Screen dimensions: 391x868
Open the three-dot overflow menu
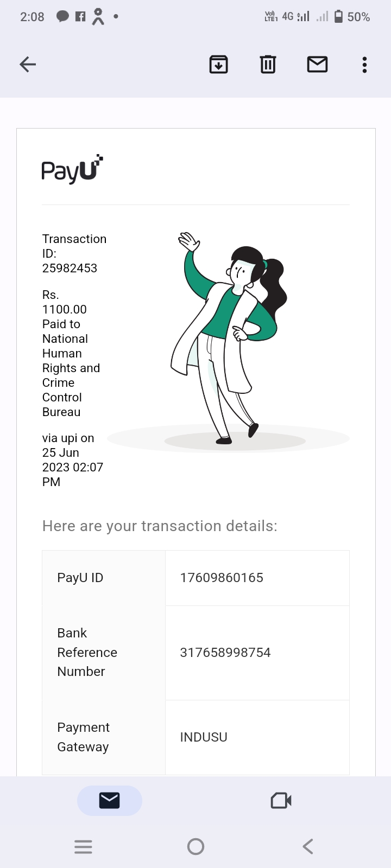[364, 65]
